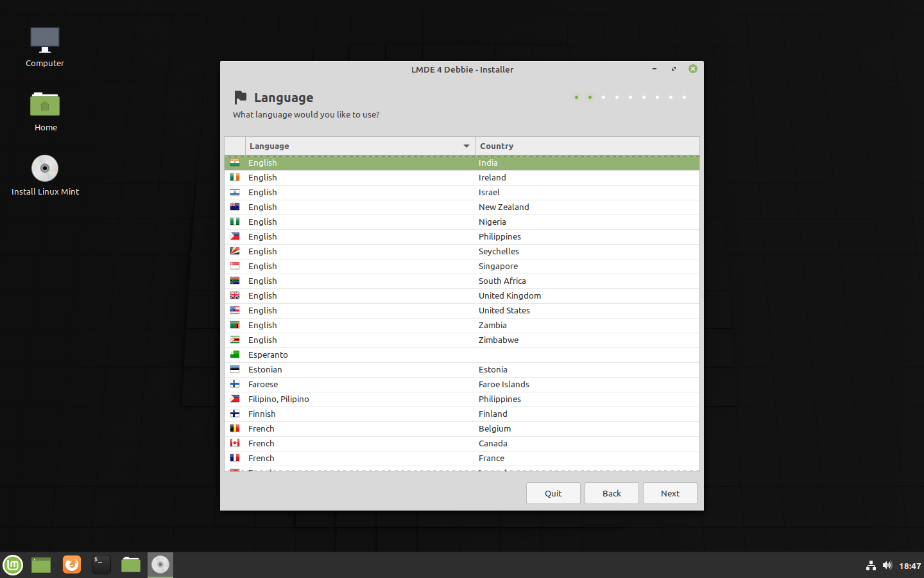
Task: Click the Next button
Action: pyautogui.click(x=670, y=493)
